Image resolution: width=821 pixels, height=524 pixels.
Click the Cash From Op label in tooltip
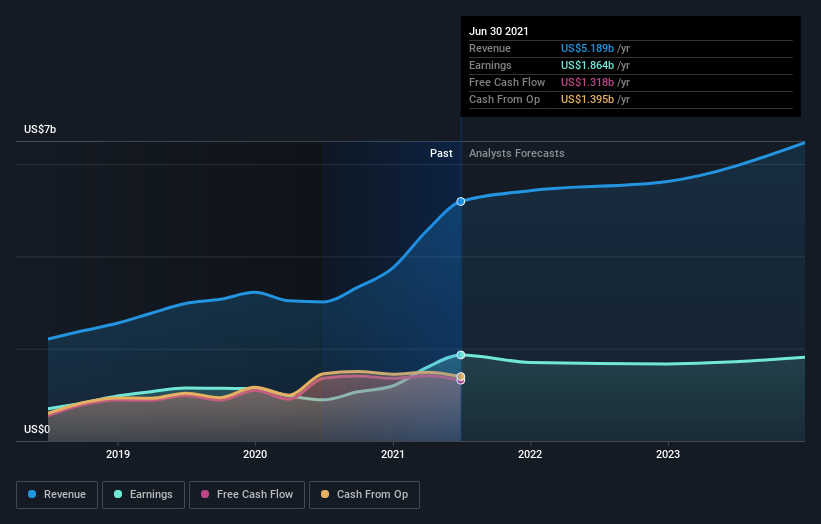[x=504, y=99]
